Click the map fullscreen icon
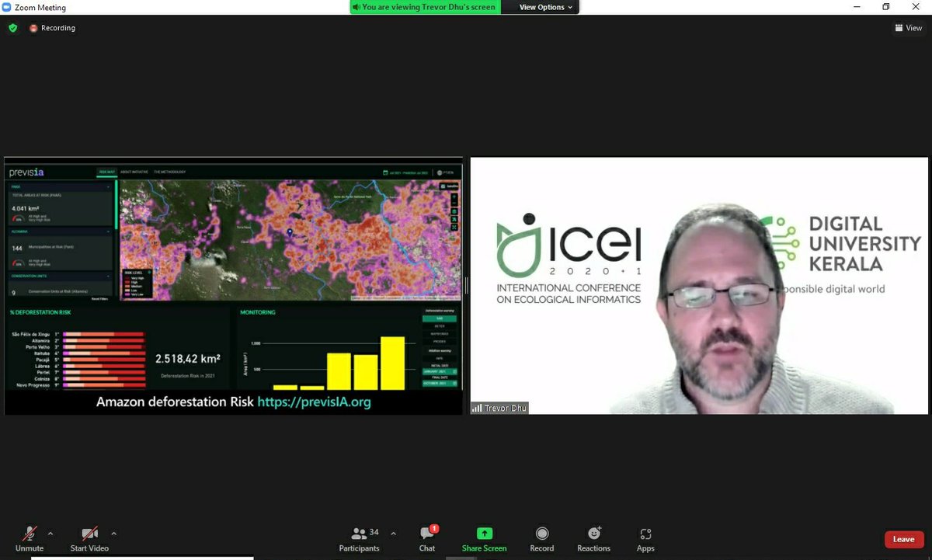This screenshot has width=932, height=560. point(454,227)
